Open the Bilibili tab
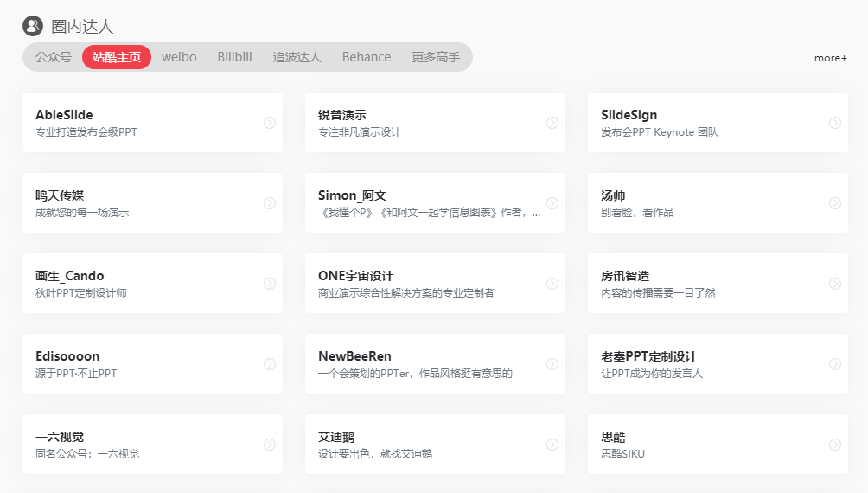 point(234,57)
